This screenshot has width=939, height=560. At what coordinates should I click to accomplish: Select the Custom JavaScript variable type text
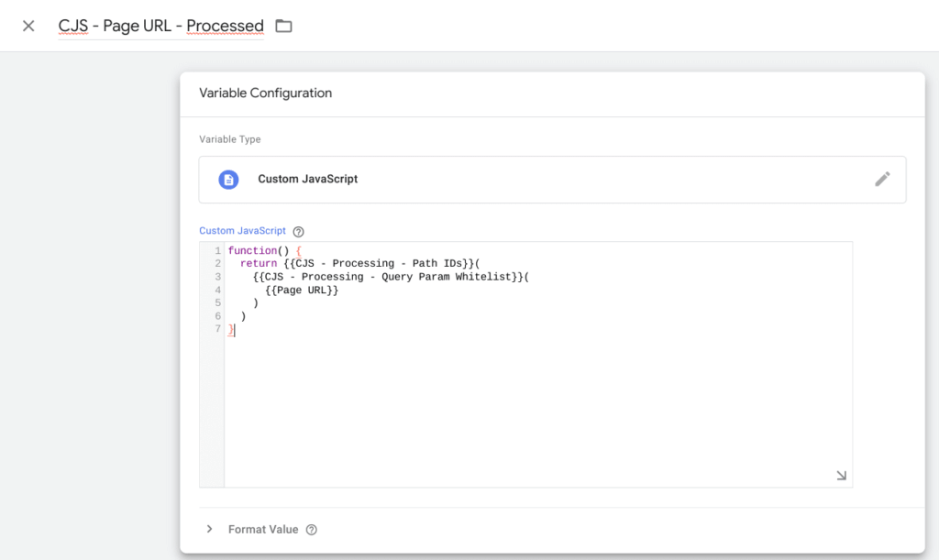tap(308, 180)
